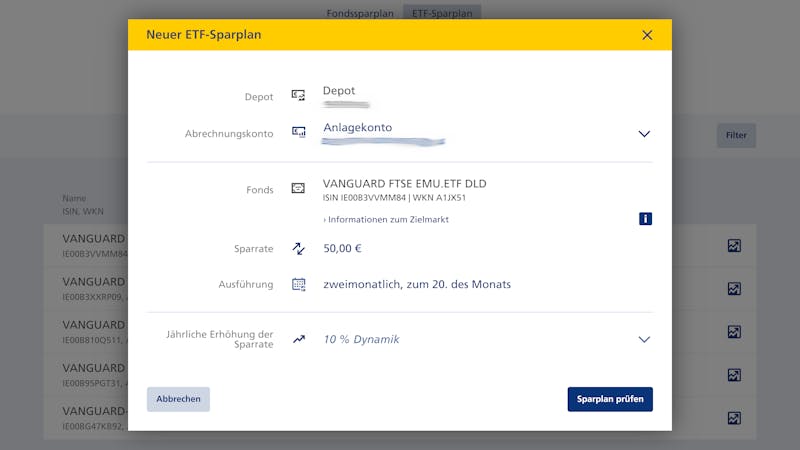The width and height of the screenshot is (800, 450).
Task: Click the Sparplan prüfen button
Action: (610, 399)
